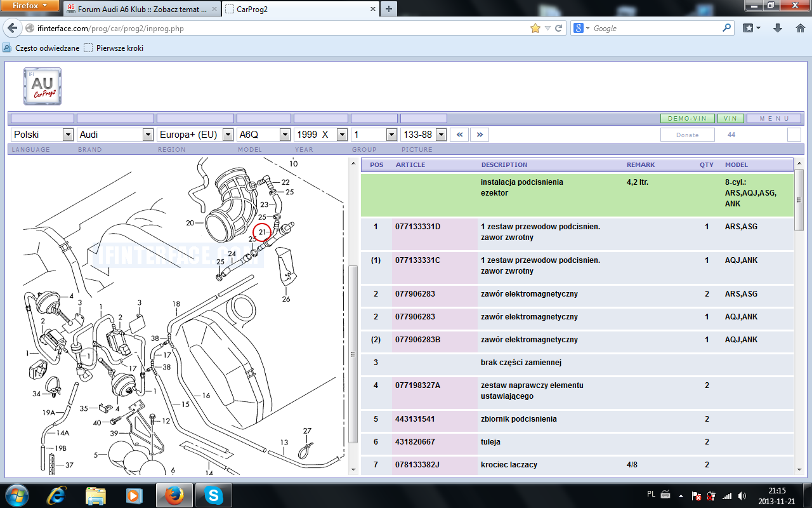Open the Model dropdown showing A6Q

point(264,135)
